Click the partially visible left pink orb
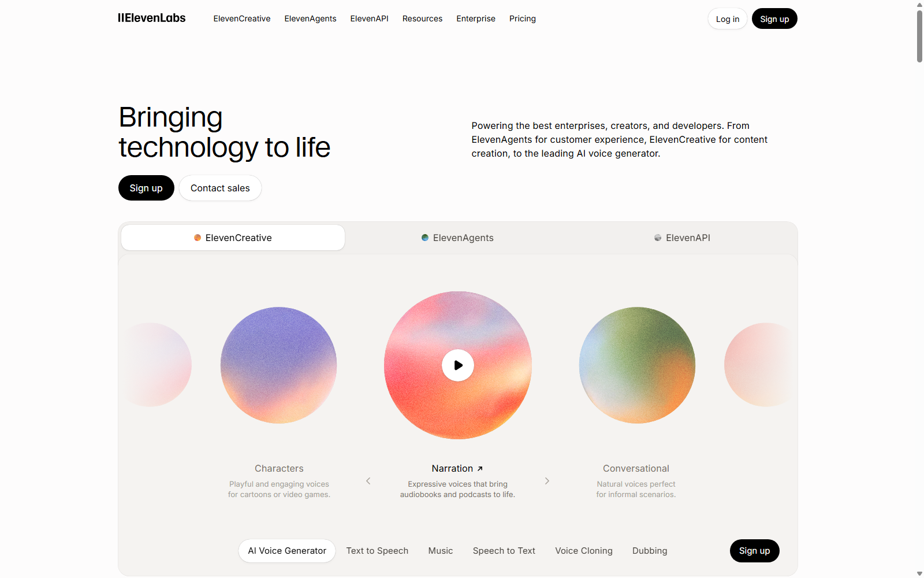The height and width of the screenshot is (578, 924). click(x=157, y=365)
